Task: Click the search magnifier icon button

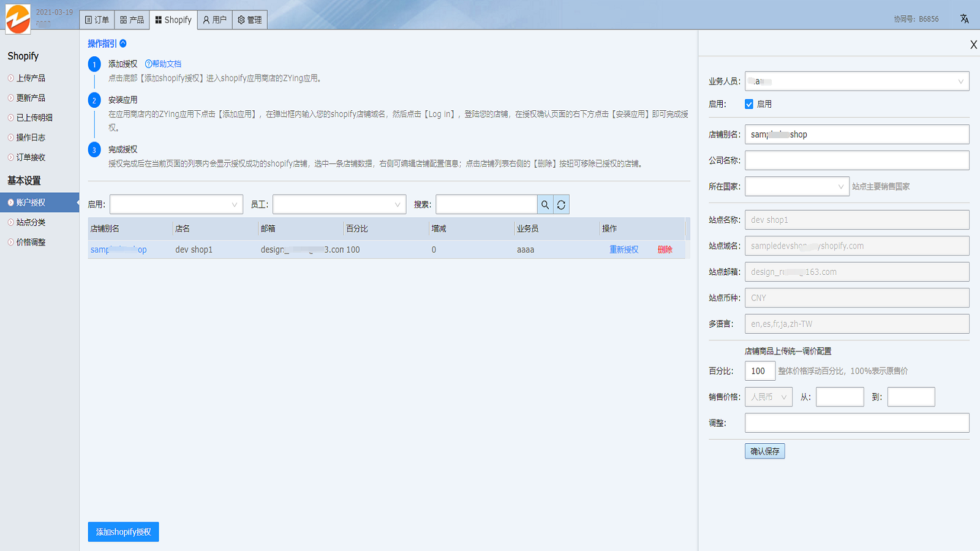Action: tap(545, 204)
